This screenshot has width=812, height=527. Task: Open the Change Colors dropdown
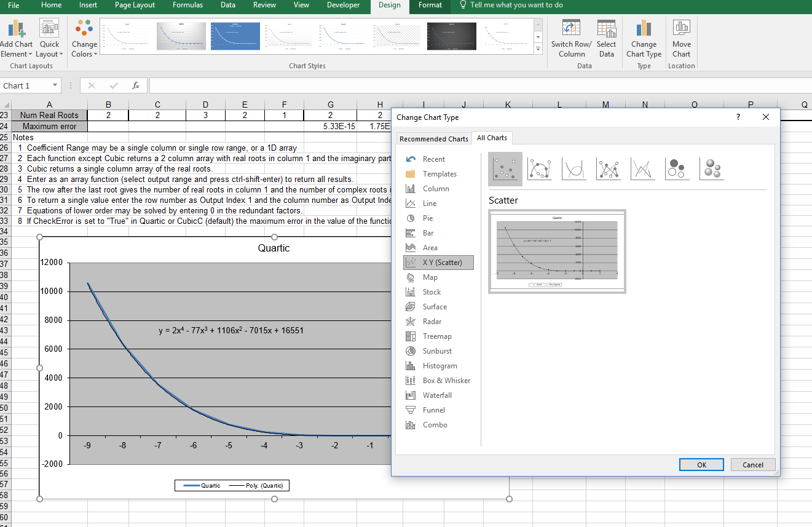point(84,39)
